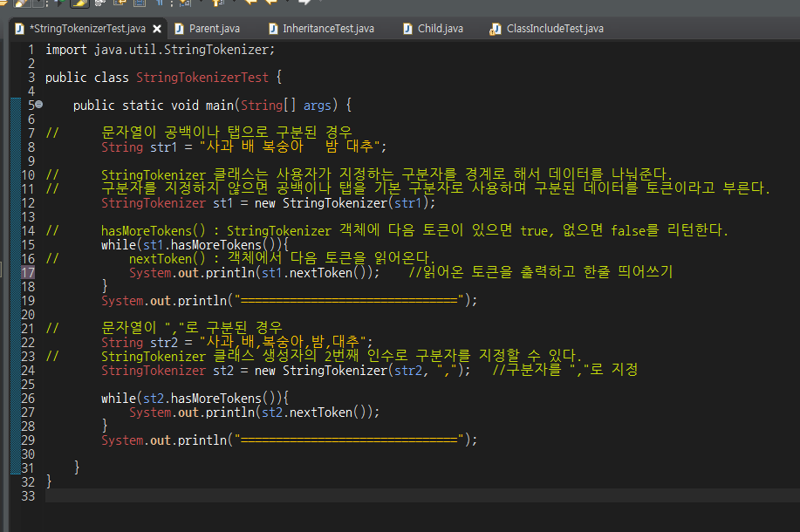This screenshot has height=532, width=800.
Task: Click variable "st1" declared on line 12
Action: point(223,203)
